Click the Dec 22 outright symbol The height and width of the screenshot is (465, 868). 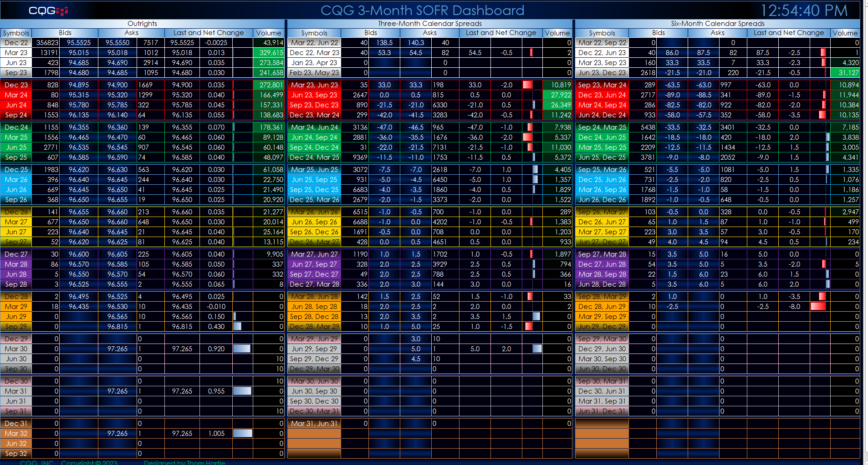(x=16, y=43)
